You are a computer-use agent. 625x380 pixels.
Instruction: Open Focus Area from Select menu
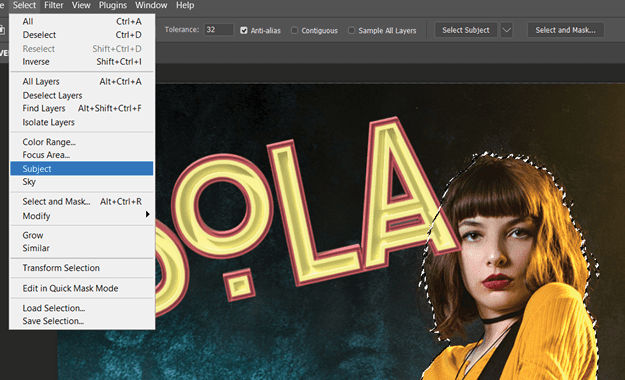click(x=82, y=155)
